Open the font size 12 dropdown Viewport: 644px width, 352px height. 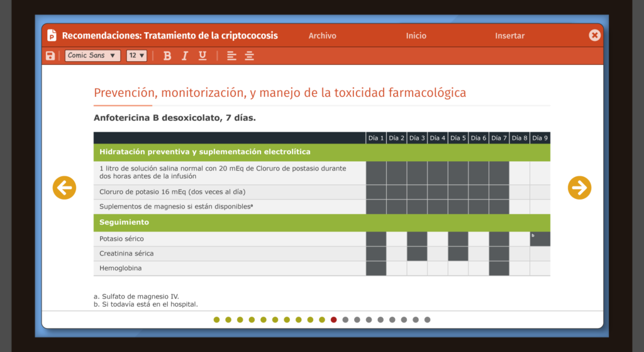(x=136, y=55)
